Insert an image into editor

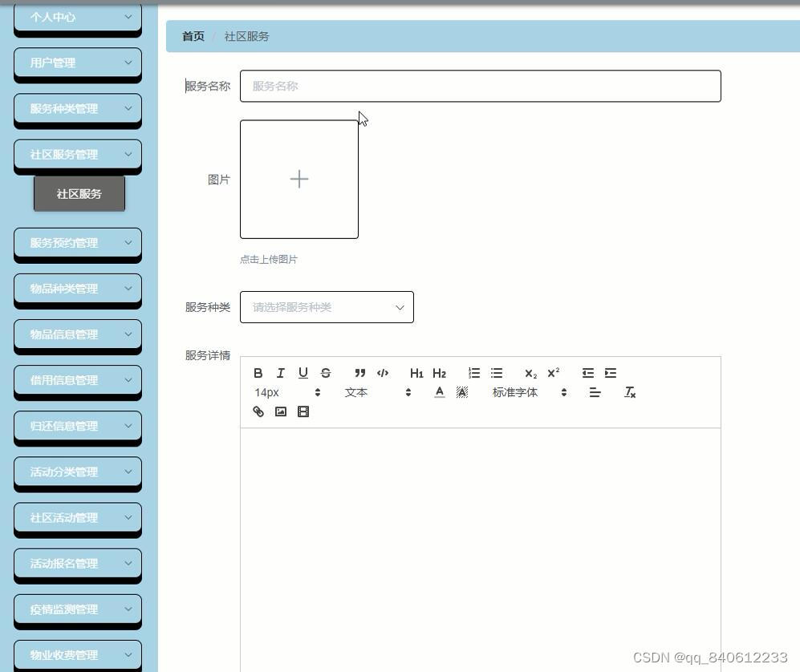[281, 411]
